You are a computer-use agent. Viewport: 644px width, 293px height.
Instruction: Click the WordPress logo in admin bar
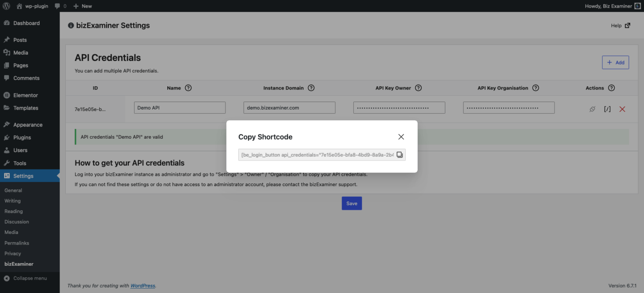[x=6, y=6]
